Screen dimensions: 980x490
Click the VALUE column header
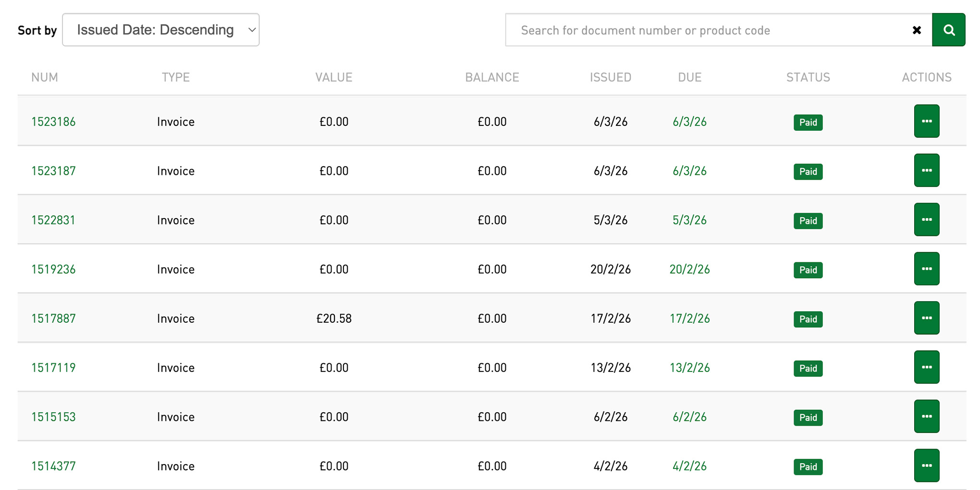point(333,77)
